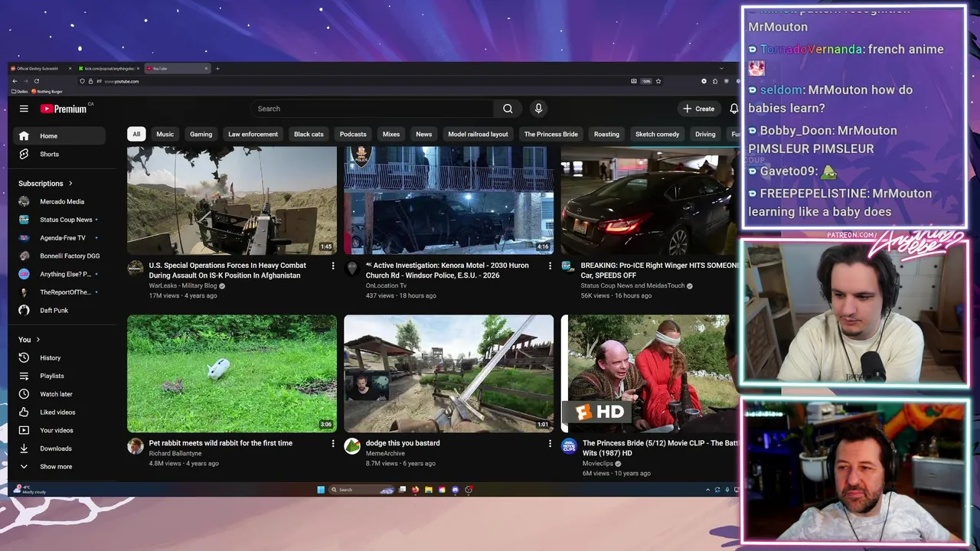Select the Gaming filter chip
980x551 pixels.
pyautogui.click(x=201, y=134)
